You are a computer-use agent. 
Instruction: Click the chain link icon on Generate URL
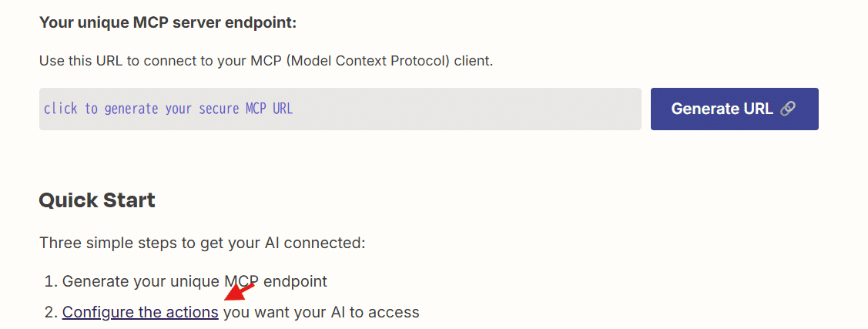[787, 109]
